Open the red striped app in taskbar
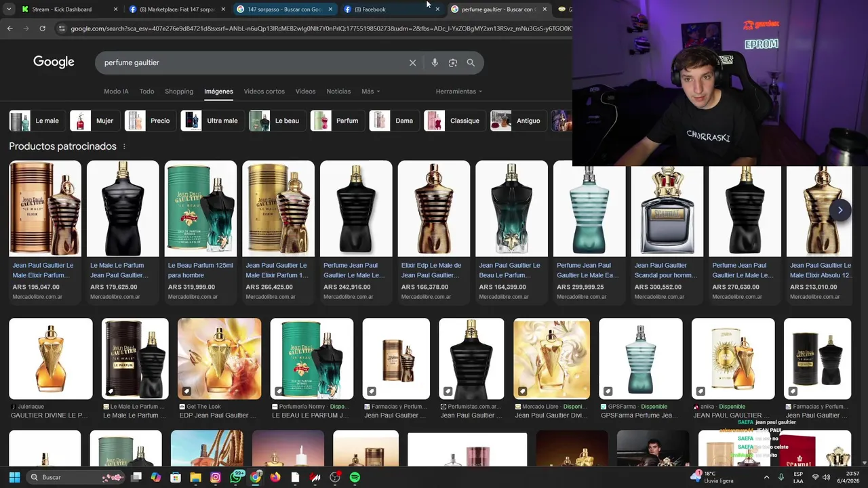The height and width of the screenshot is (488, 868). (x=315, y=477)
